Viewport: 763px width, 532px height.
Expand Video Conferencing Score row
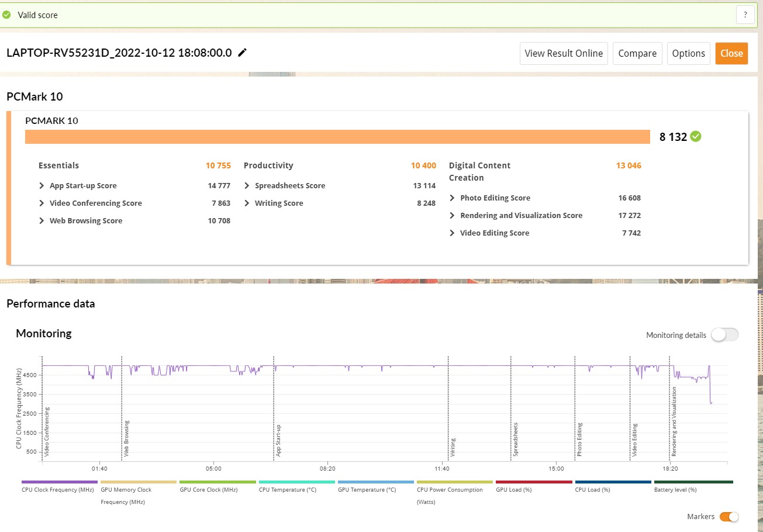[x=42, y=203]
